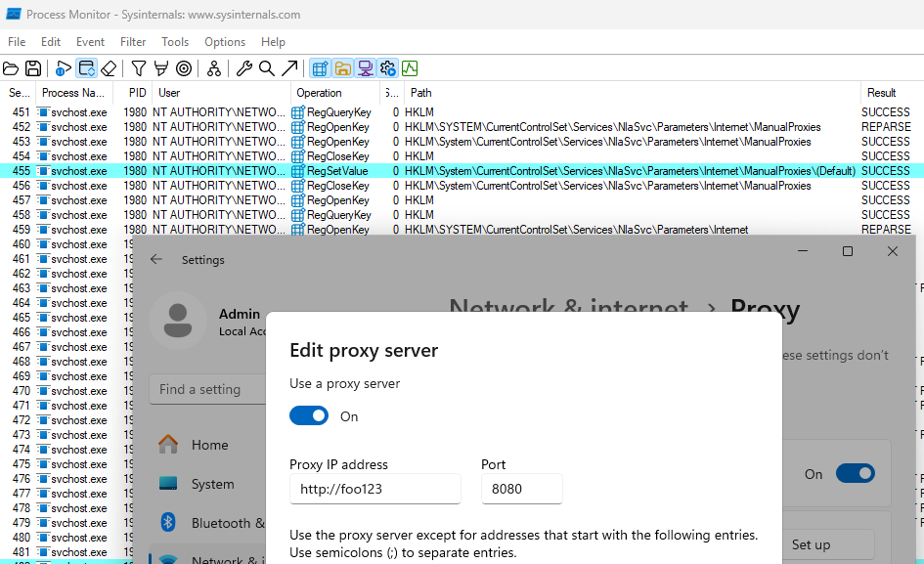Toggle Show Registry Activity button

[320, 68]
